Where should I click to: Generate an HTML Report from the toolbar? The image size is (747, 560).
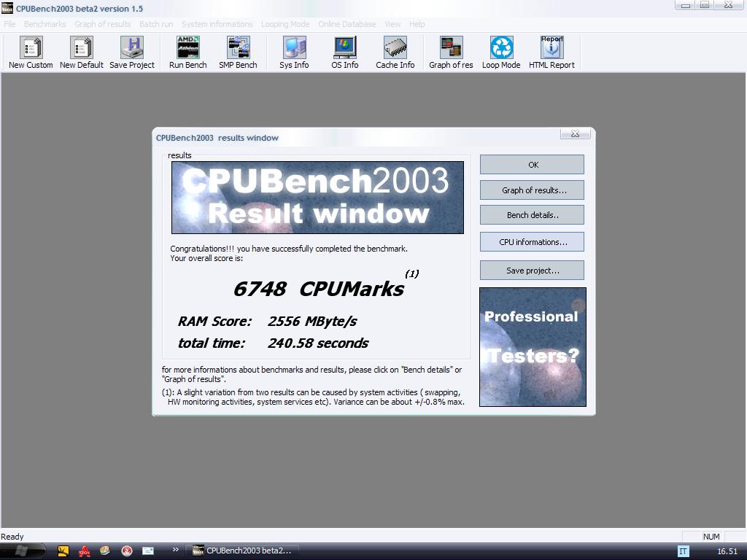(x=551, y=52)
